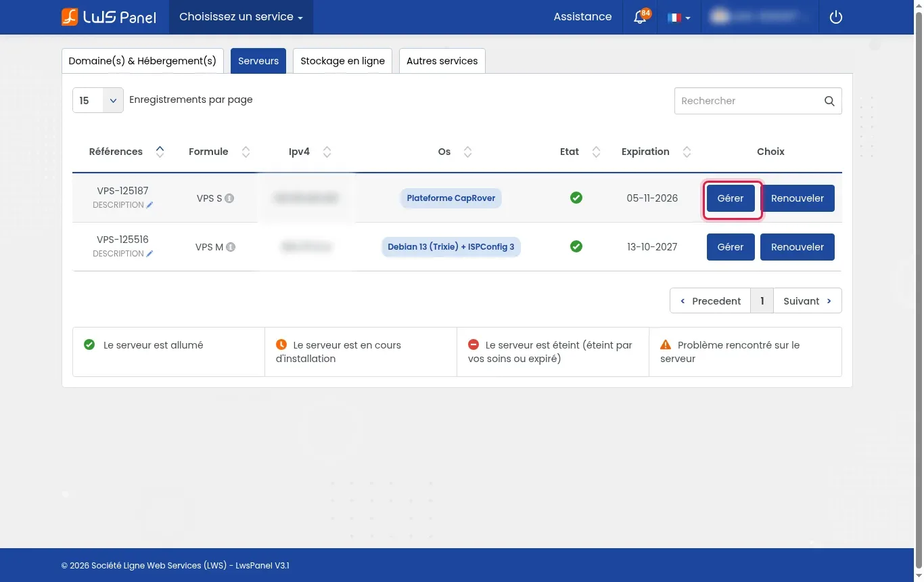The height and width of the screenshot is (582, 924).
Task: Click Renouveler for VPS-125516
Action: pyautogui.click(x=798, y=247)
